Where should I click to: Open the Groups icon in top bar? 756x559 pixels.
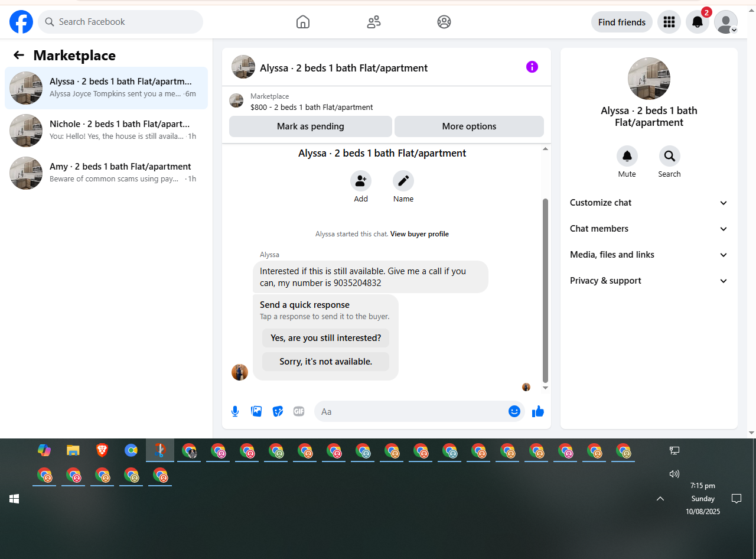pyautogui.click(x=444, y=22)
